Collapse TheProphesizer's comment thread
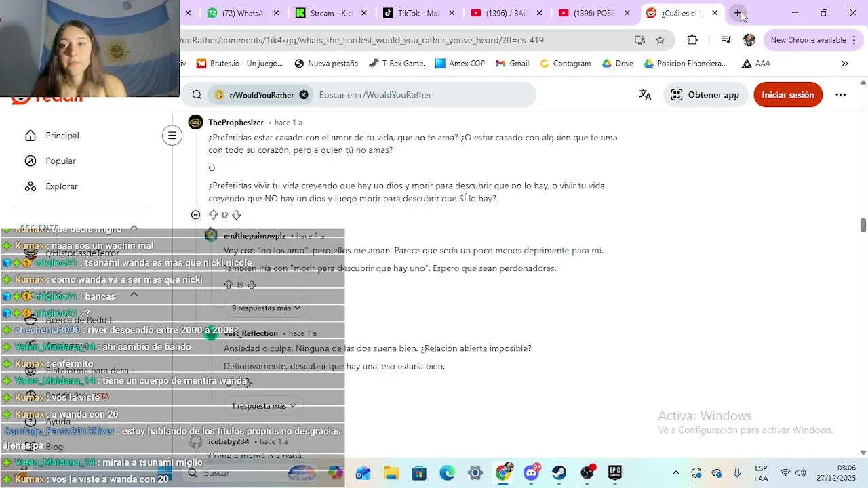868x488 pixels. (x=195, y=215)
